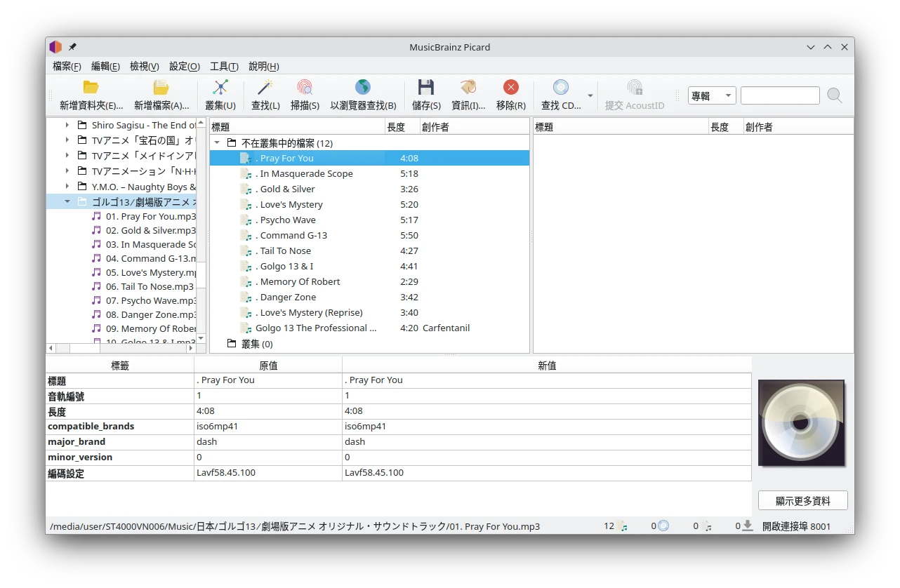This screenshot has height=588, width=900.
Task: Click the Cluster toolbar icon
Action: 220,88
